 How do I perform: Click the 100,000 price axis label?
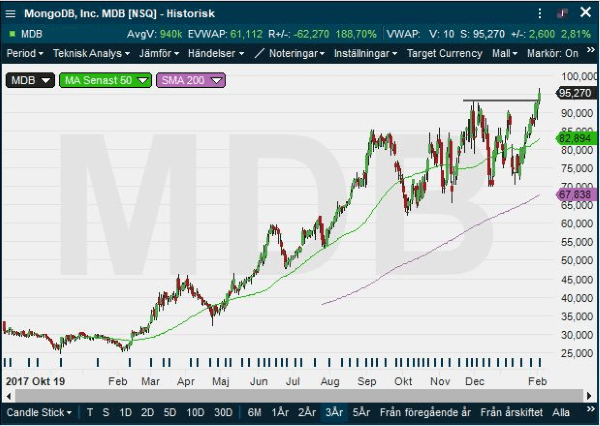click(x=579, y=76)
